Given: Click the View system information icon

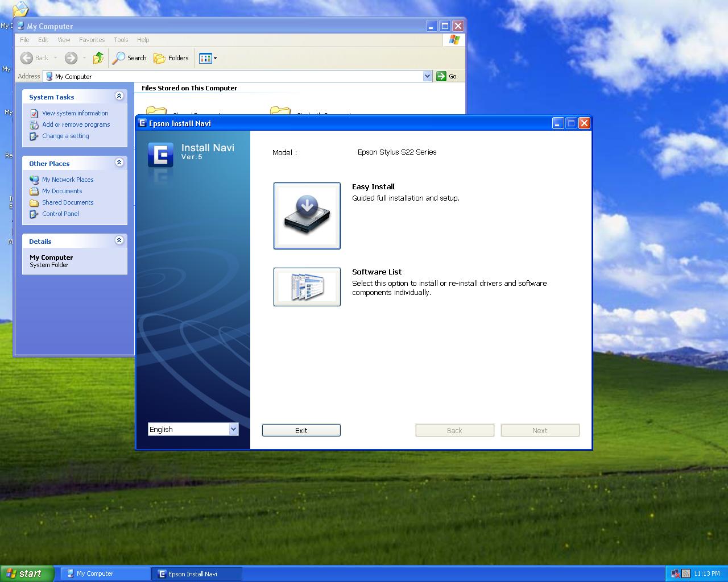Looking at the screenshot, I should coord(35,113).
